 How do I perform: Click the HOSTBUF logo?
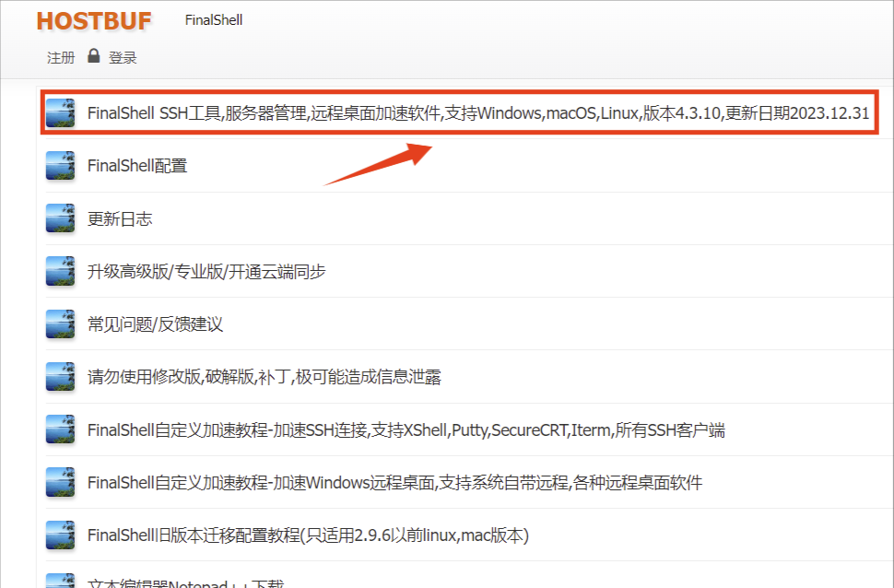tap(93, 21)
